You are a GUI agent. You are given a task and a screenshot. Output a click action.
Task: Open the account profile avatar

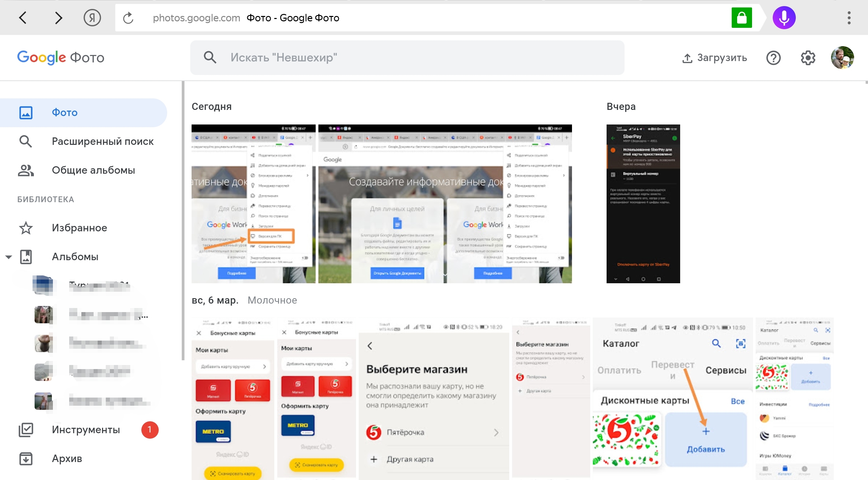[842, 58]
